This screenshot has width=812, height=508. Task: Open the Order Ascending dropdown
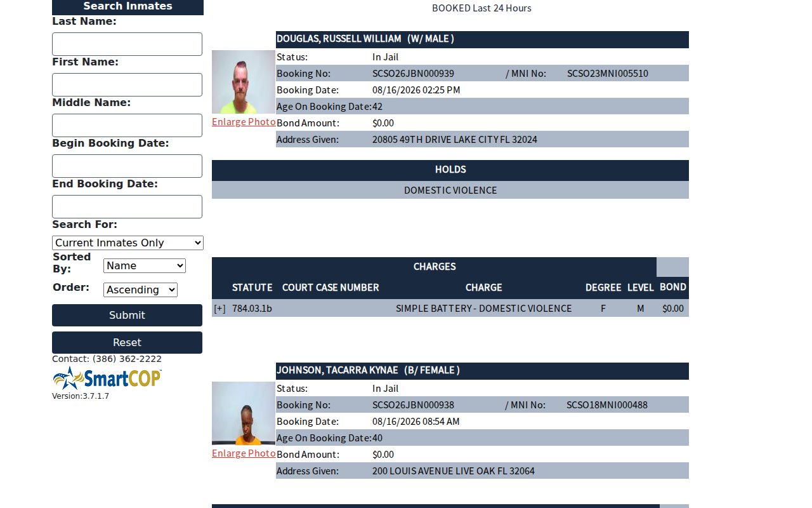(x=140, y=290)
